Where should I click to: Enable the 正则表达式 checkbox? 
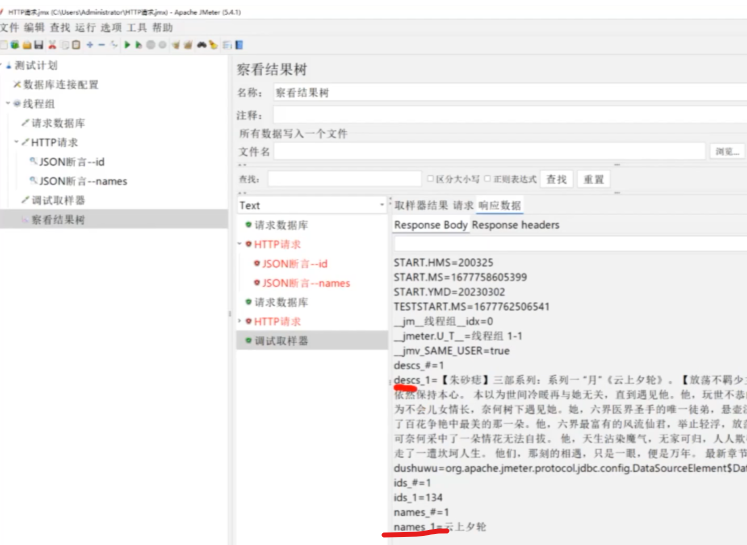487,179
